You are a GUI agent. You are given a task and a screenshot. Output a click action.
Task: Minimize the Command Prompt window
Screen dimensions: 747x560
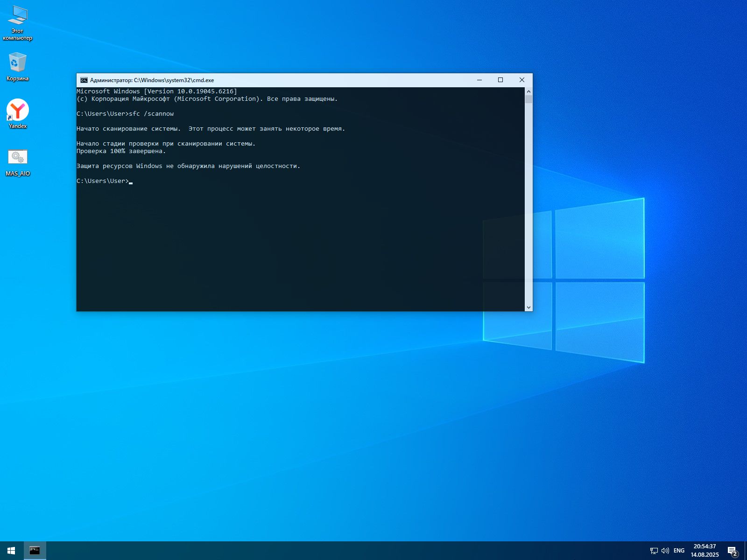tap(479, 80)
